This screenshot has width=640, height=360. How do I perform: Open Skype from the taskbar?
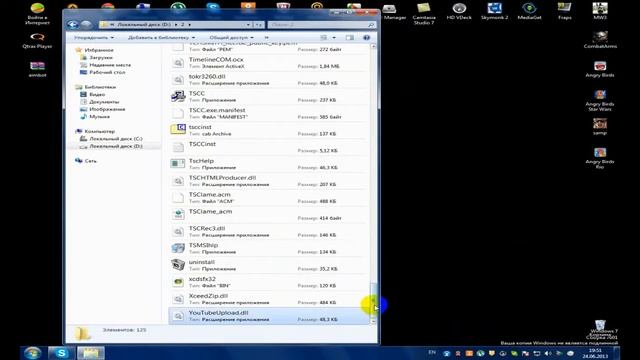62,353
